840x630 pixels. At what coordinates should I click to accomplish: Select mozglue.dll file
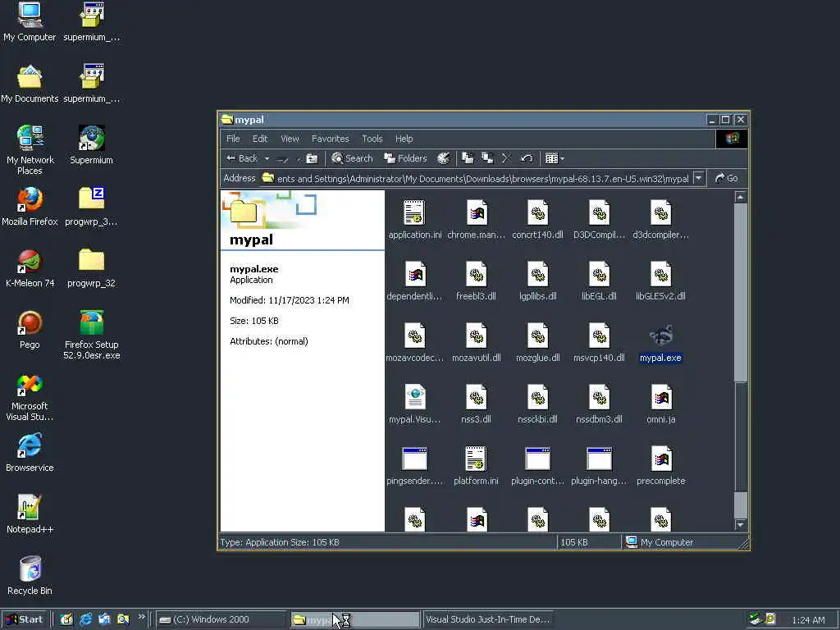pyautogui.click(x=537, y=343)
